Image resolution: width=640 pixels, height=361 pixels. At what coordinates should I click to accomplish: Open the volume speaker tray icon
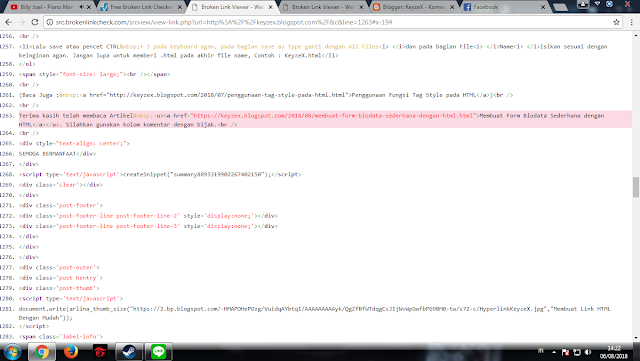(x=588, y=352)
